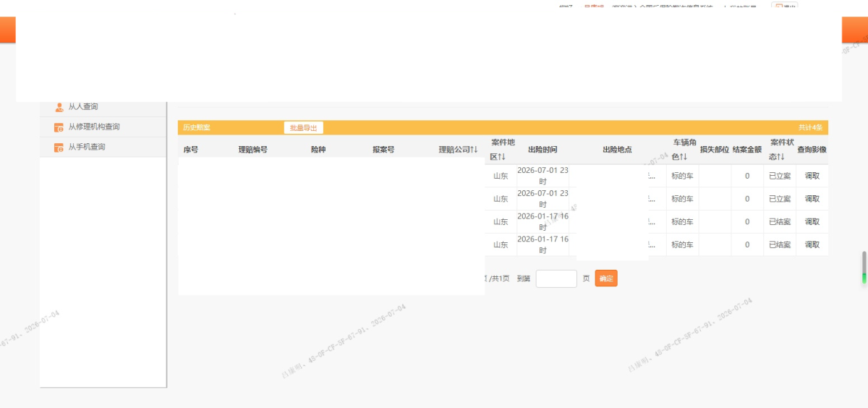This screenshot has width=868, height=408.
Task: Click the 共计4条 total count text
Action: pos(810,128)
